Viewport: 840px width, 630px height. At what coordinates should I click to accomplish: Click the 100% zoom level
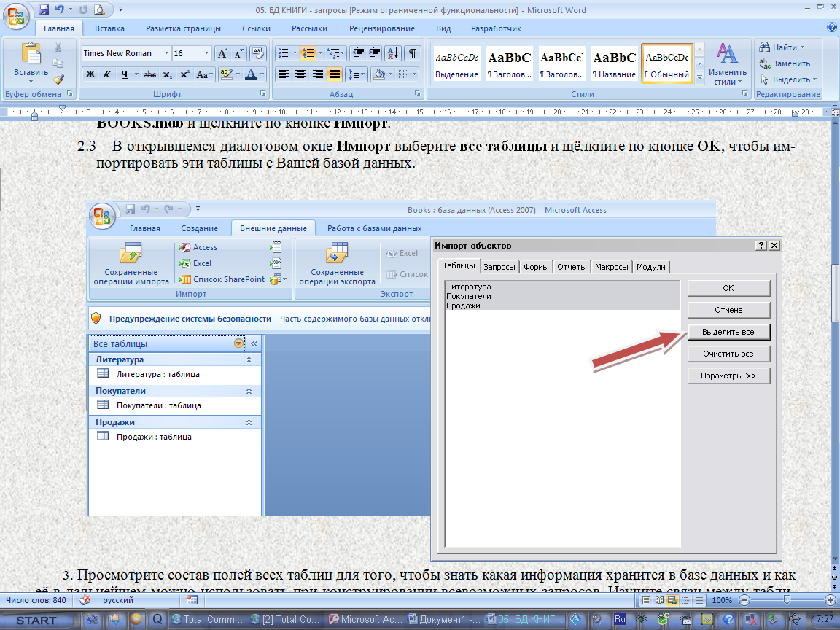click(x=722, y=600)
